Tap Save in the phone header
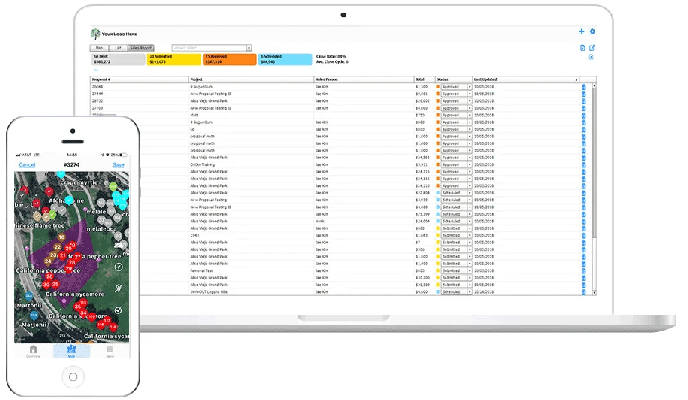This screenshot has width=688, height=400. [x=118, y=165]
